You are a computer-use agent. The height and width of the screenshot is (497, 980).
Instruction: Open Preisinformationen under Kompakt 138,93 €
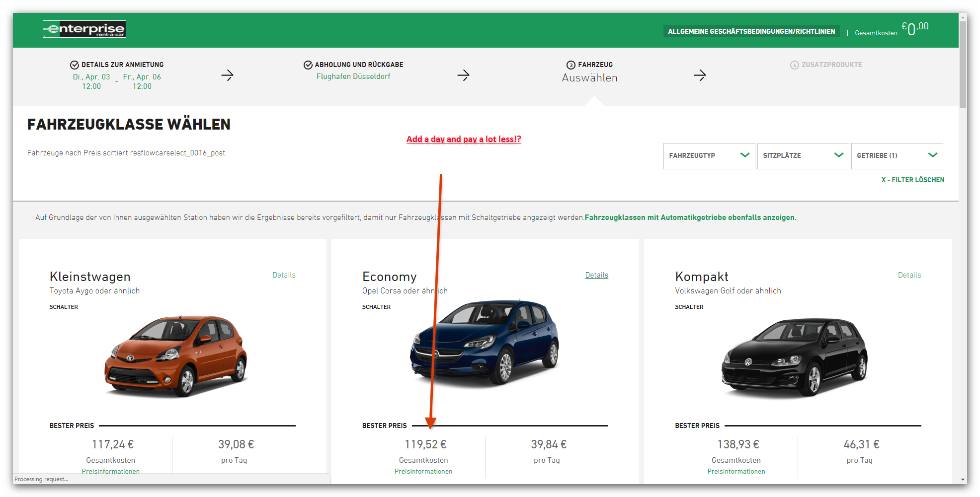pos(736,471)
